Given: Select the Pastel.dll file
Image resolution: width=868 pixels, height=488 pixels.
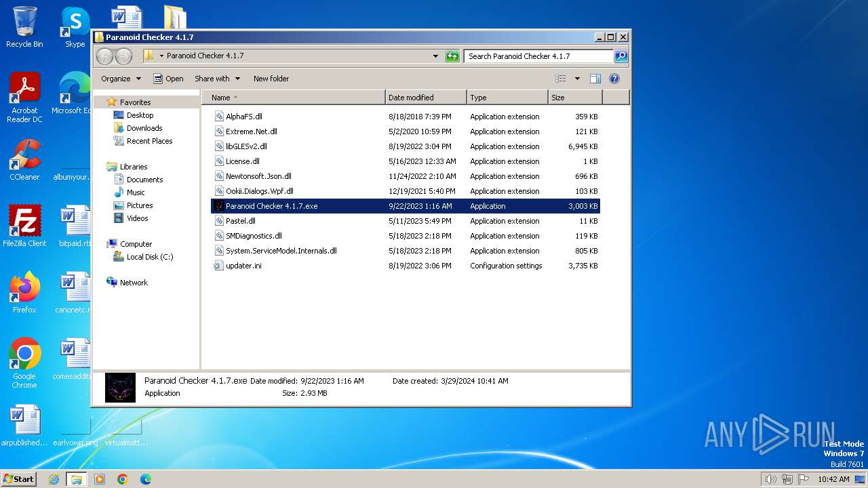Looking at the screenshot, I should click(241, 221).
